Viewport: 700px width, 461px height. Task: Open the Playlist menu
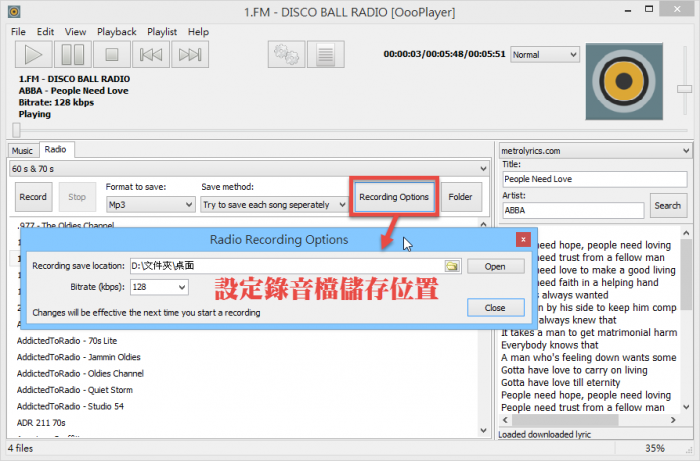coord(162,32)
